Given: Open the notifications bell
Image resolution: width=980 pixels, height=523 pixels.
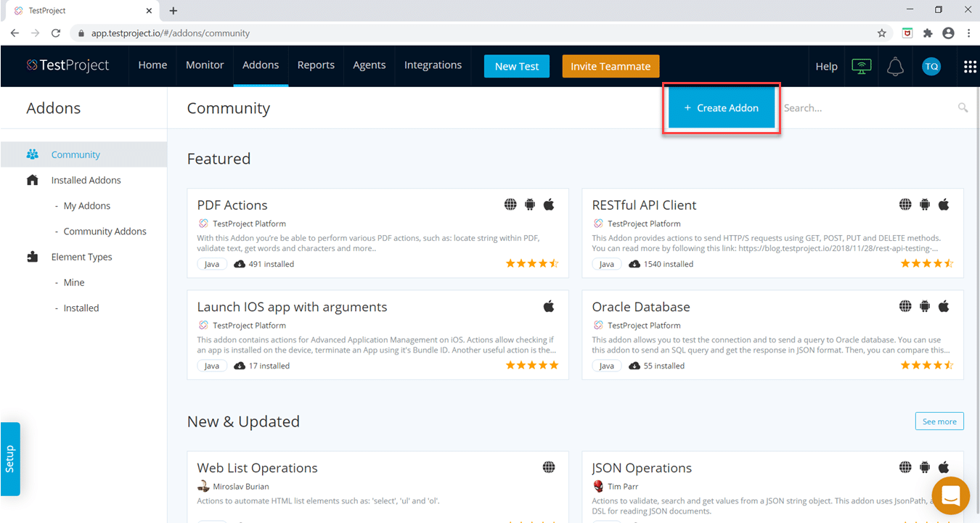Looking at the screenshot, I should [895, 66].
